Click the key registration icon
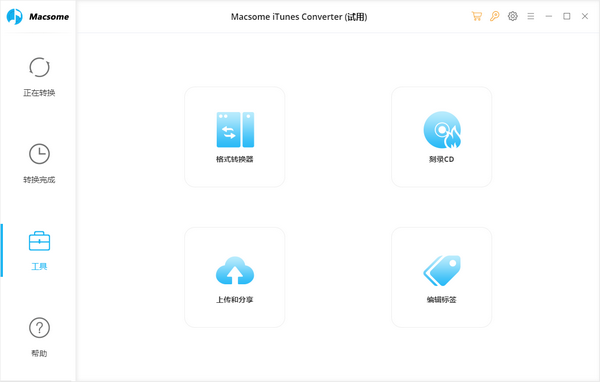This screenshot has height=382, width=600. 494,16
